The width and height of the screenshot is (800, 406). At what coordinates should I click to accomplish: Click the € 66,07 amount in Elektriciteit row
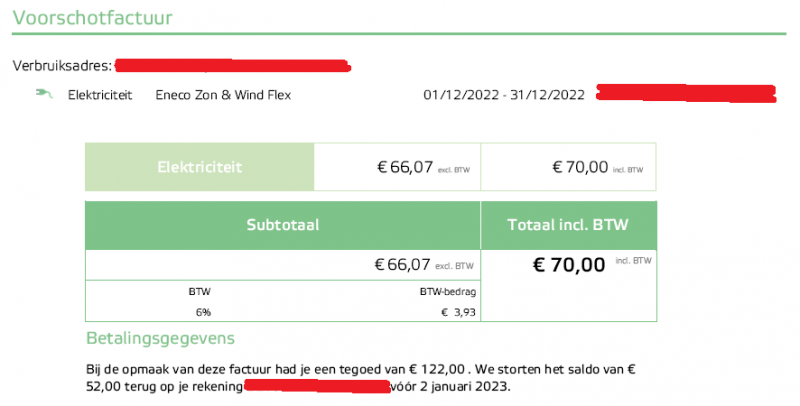[403, 168]
